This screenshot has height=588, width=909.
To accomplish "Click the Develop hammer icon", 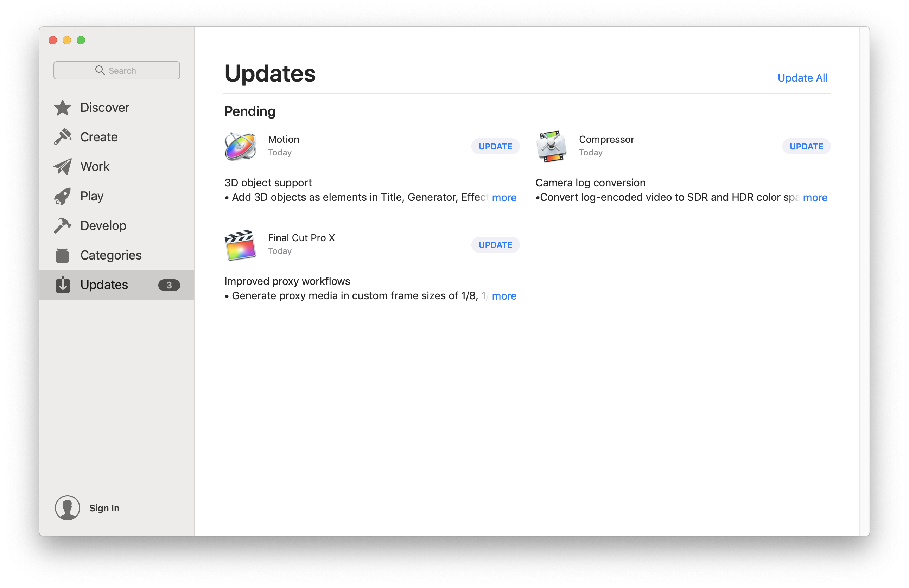I will [63, 226].
